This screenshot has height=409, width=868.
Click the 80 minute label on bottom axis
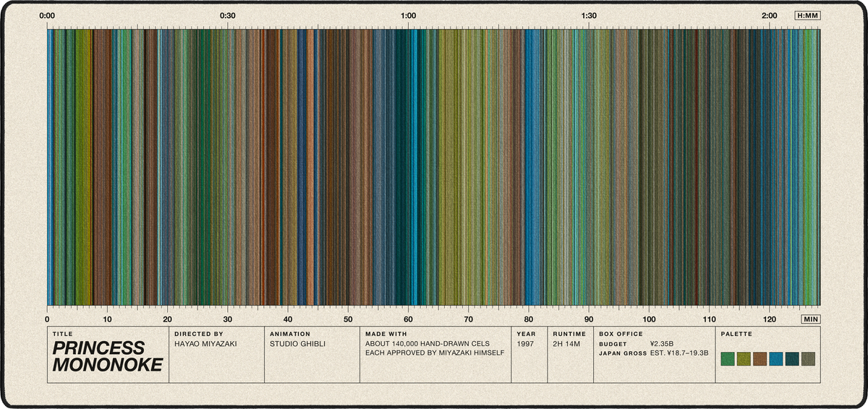(x=529, y=319)
